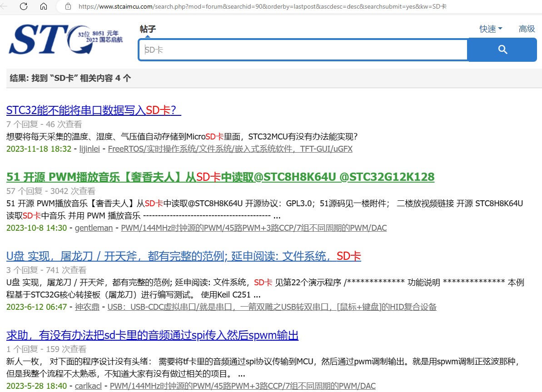Open thread 51 开源 PWM播放音乐【奢香夫人】
Viewport: 542px width, 392px height.
pos(220,177)
